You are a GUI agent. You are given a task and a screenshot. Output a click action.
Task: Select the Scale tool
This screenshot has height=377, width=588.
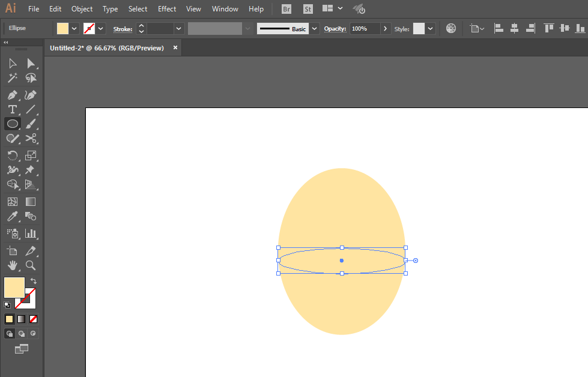tap(31, 155)
